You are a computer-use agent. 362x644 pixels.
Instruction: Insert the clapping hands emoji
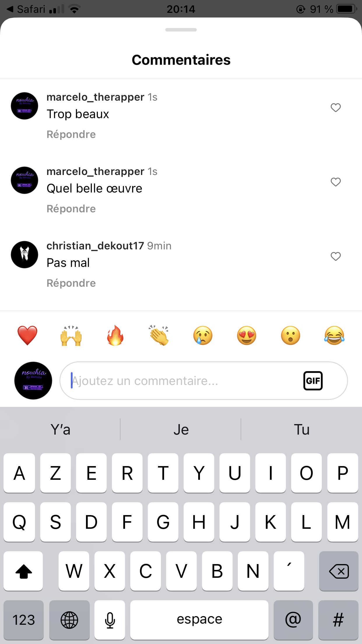[x=159, y=335]
